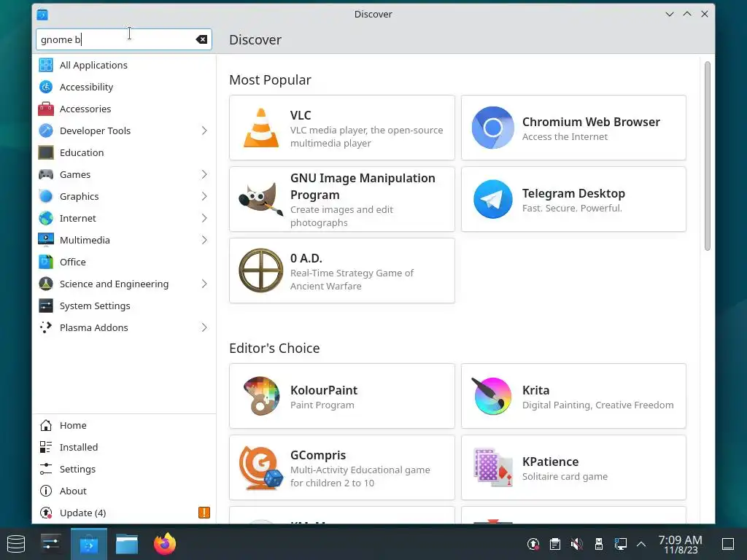Click the orange update warning badge

(x=204, y=513)
